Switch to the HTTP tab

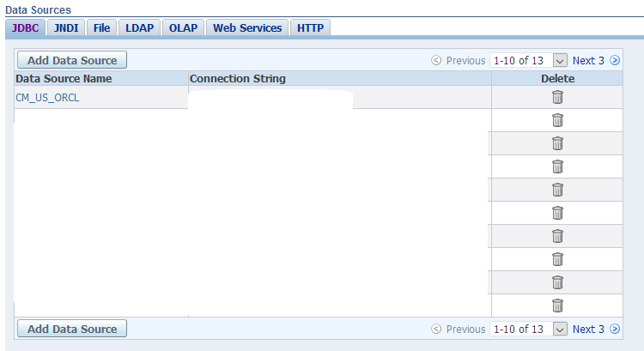310,27
